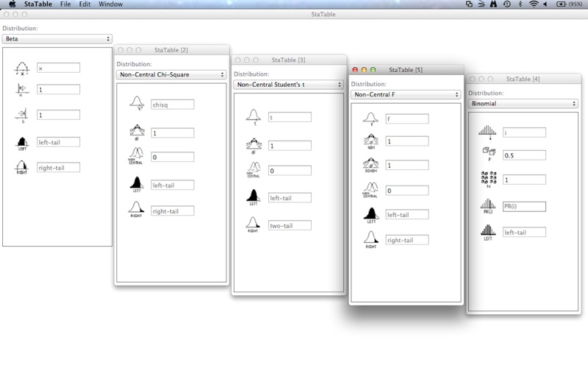Click the NON CENTRAL icon in StaTable [3]
This screenshot has width=588, height=368.
pos(254,170)
